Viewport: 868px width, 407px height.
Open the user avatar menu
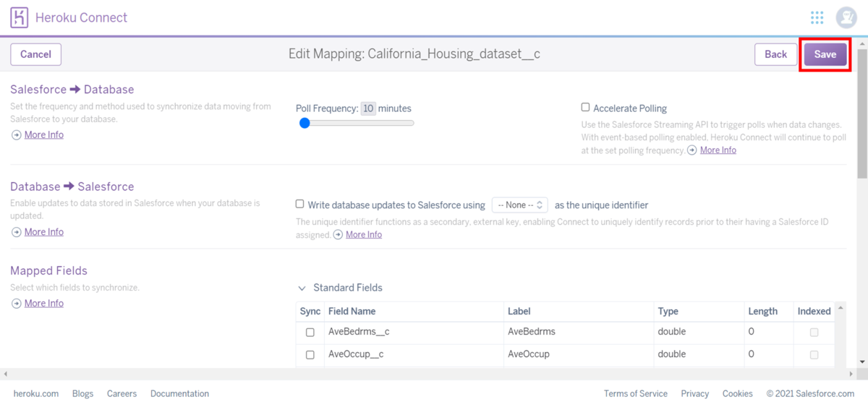846,17
